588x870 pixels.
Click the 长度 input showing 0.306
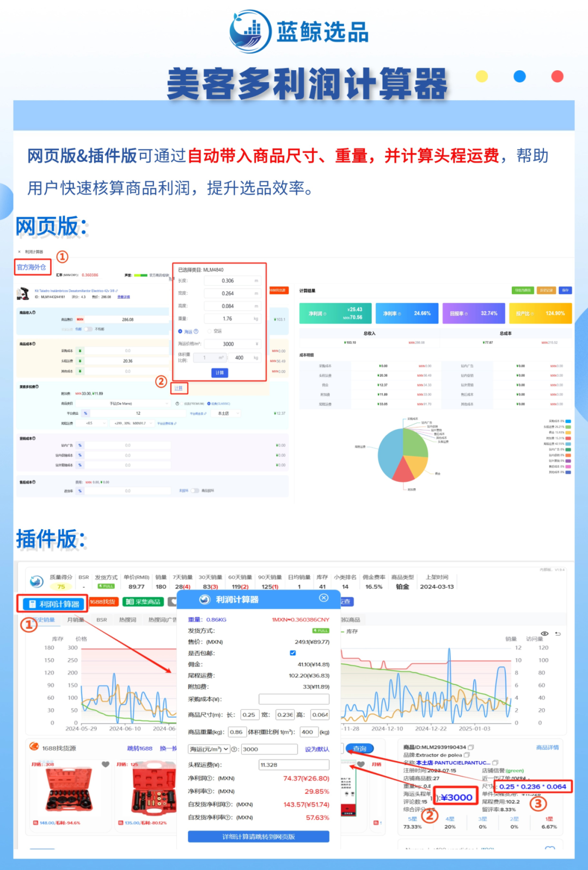tap(232, 281)
